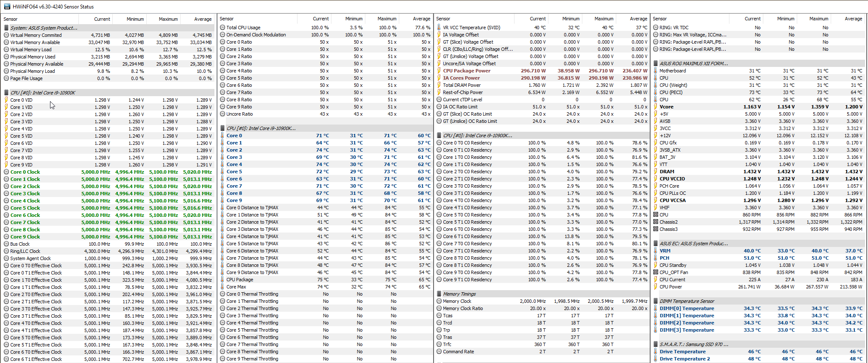Select the Uncore Ratio sensor row
Image resolution: width=868 pixels, height=363 pixels.
coord(239,114)
